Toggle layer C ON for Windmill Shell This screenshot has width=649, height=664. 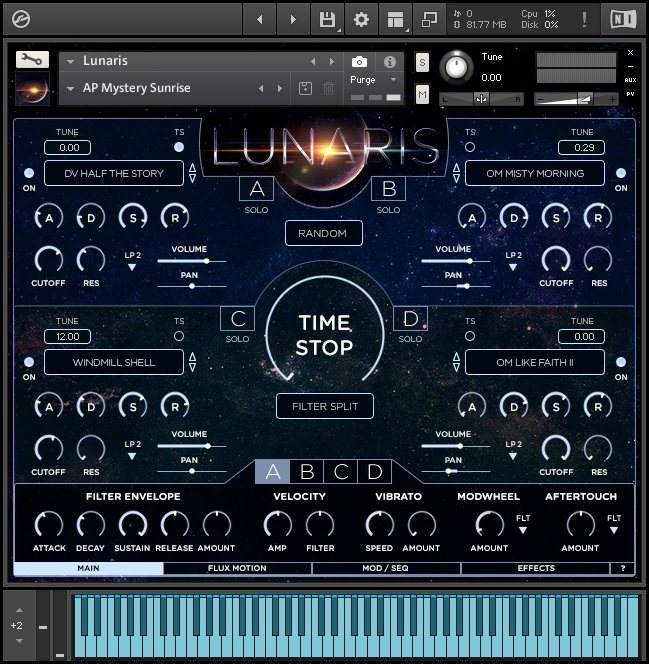29,362
